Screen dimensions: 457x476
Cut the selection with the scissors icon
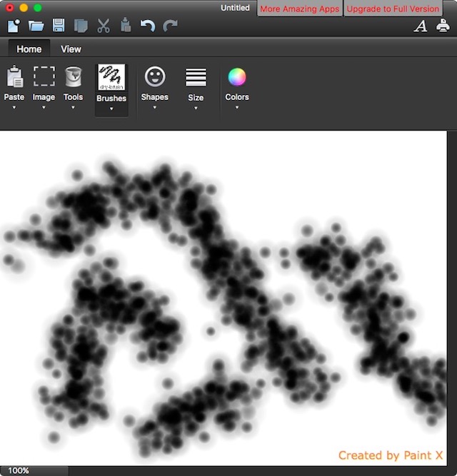coord(104,26)
